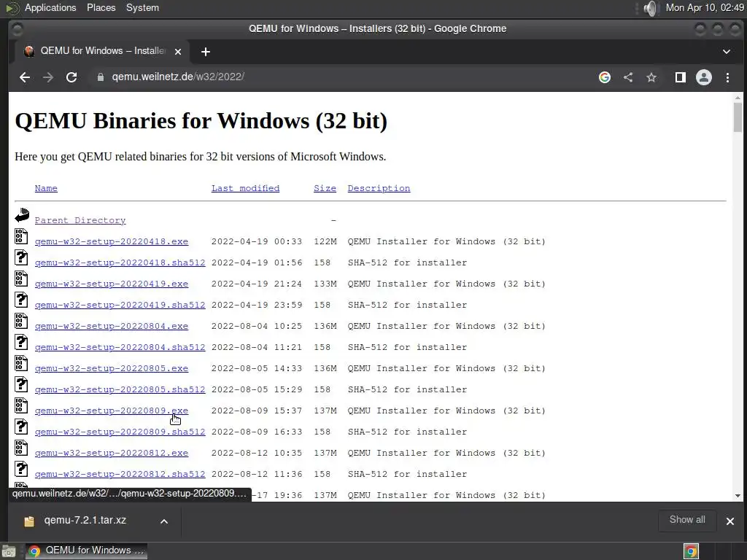Click the Parent Directory back-arrow icon
The width and height of the screenshot is (747, 560).
[x=21, y=215]
